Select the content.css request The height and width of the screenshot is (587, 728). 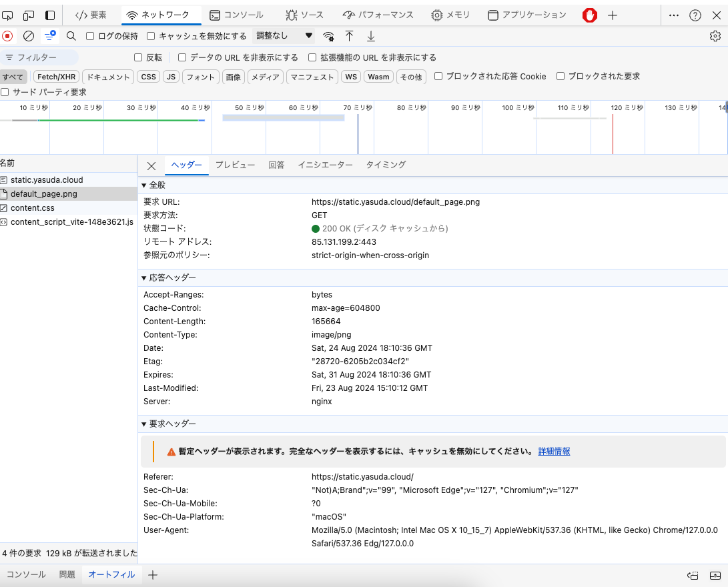[x=33, y=207]
